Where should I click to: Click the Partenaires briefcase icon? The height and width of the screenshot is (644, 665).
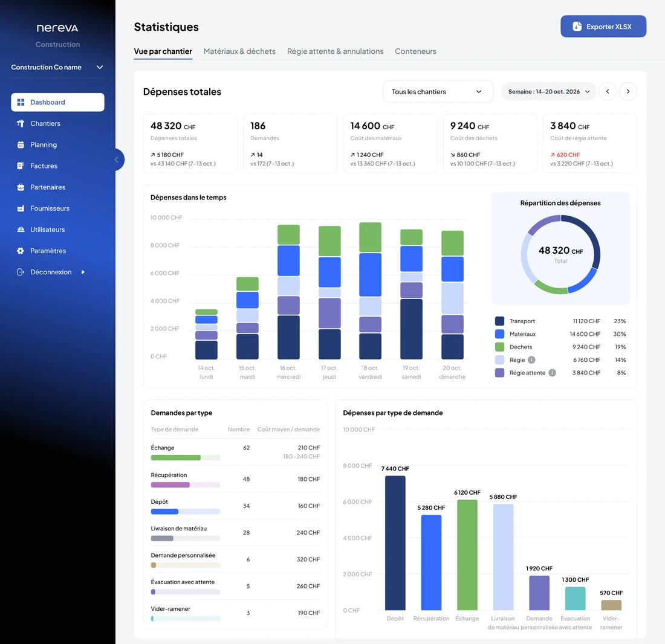21,187
